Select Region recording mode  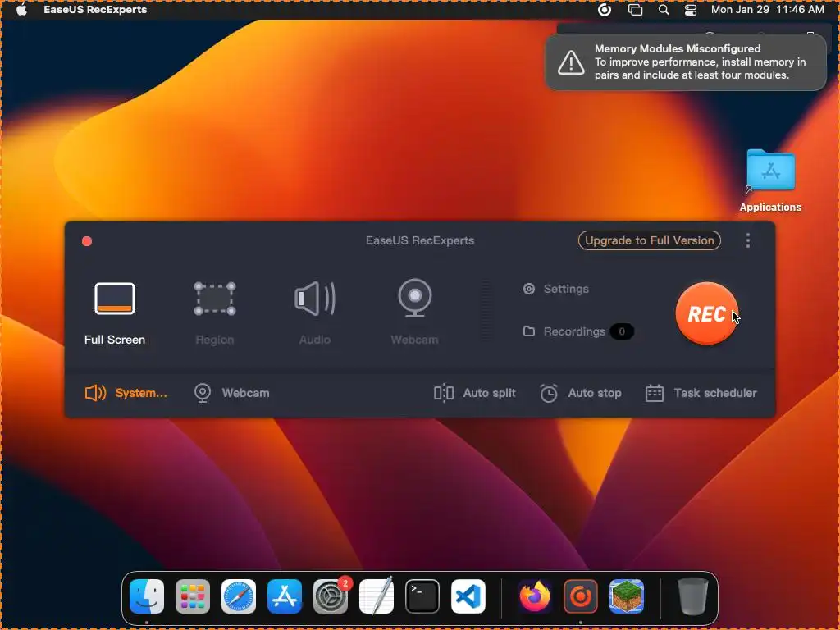pyautogui.click(x=214, y=313)
